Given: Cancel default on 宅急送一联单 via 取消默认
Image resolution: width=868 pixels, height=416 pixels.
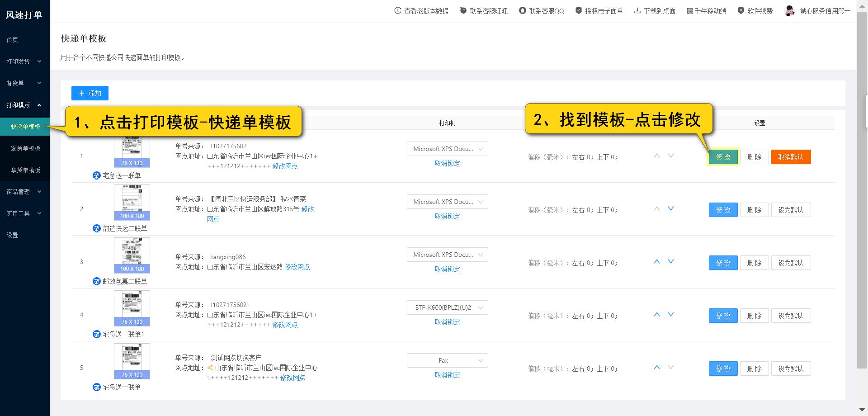Looking at the screenshot, I should (790, 156).
